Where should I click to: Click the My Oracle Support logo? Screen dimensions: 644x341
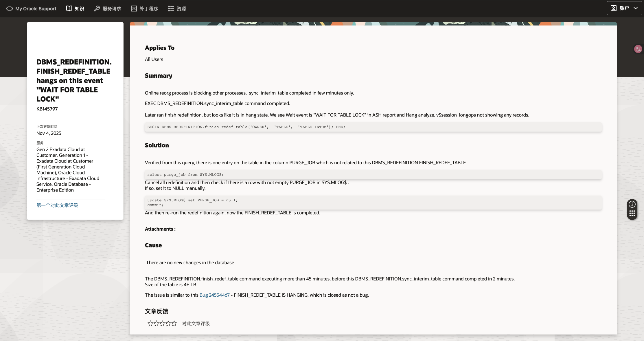[x=31, y=9]
